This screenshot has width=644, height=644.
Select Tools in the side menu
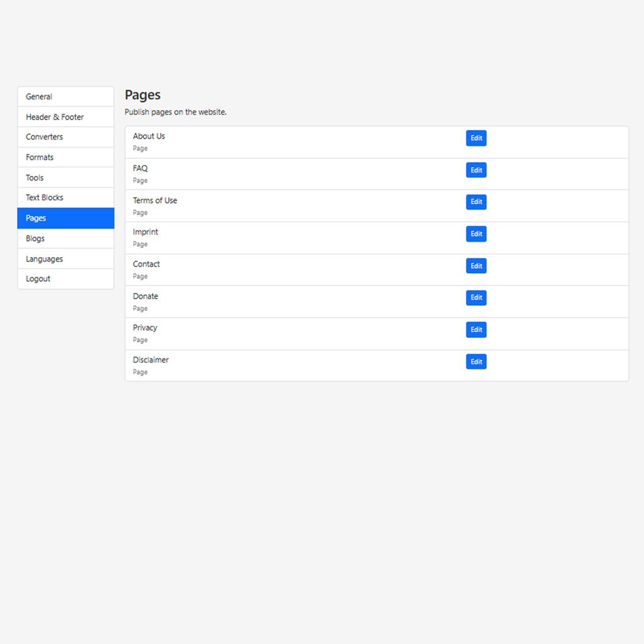coord(66,178)
